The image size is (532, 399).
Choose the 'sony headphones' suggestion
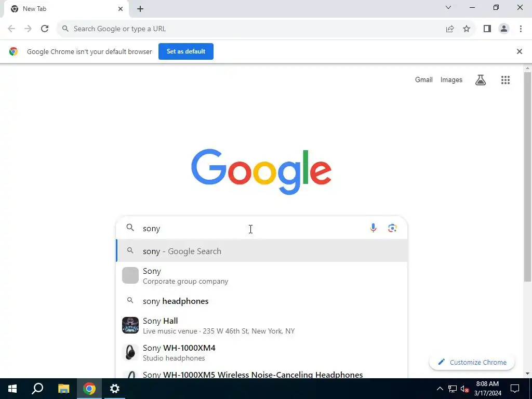pyautogui.click(x=262, y=301)
